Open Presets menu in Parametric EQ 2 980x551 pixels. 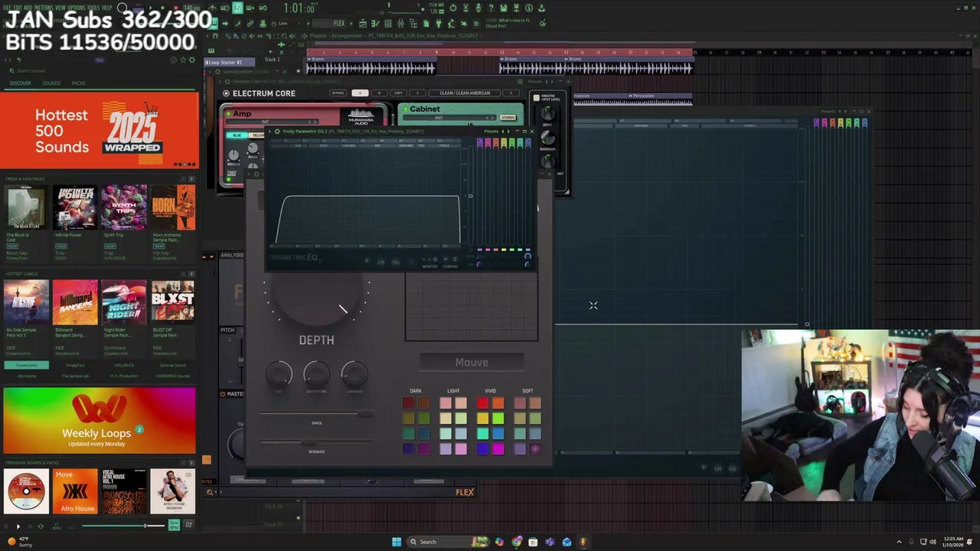[492, 131]
